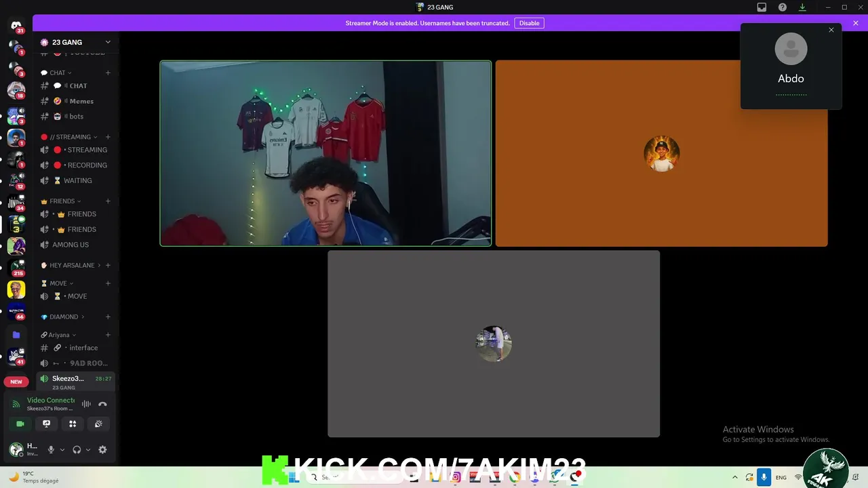Open Skeezo3... active voice channel entry
This screenshot has width=868, height=488.
click(x=75, y=382)
